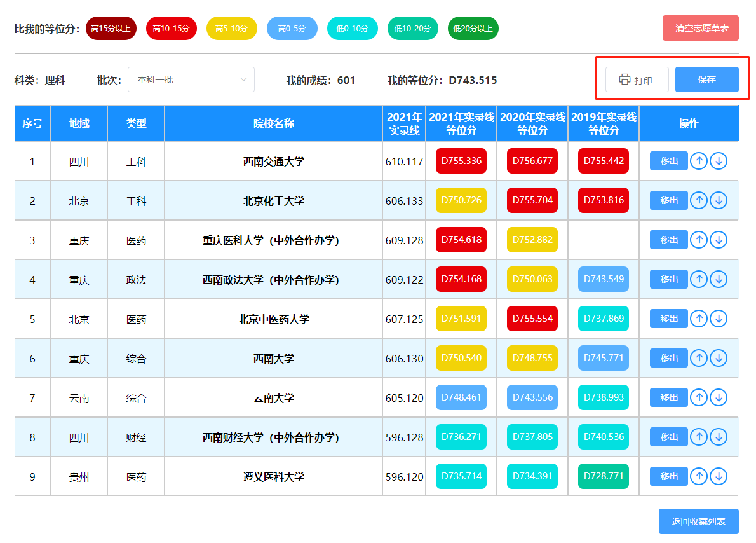Click 移出 for 西南交通大学 row
Image resolution: width=756 pixels, height=543 pixels.
(x=669, y=161)
